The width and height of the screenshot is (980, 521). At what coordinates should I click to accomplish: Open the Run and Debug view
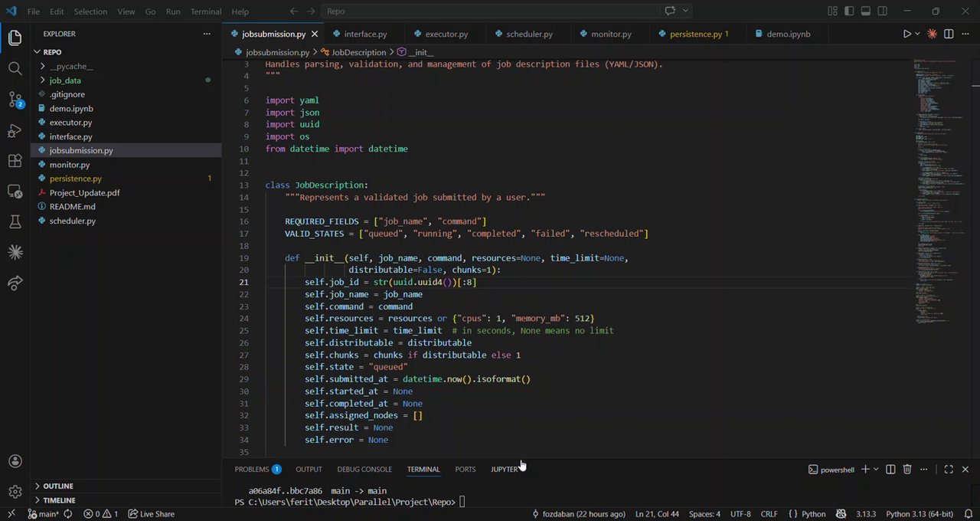point(15,129)
